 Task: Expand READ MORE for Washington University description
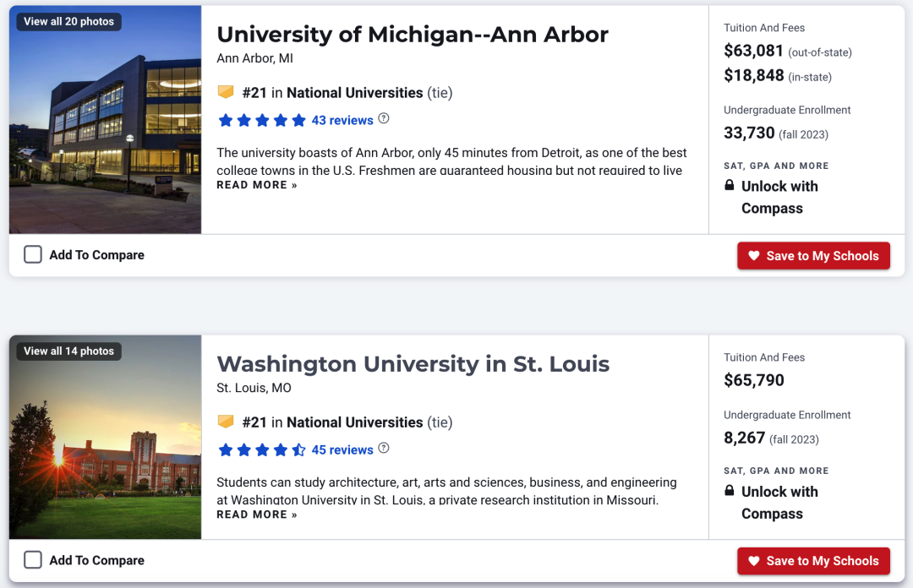[x=257, y=514]
